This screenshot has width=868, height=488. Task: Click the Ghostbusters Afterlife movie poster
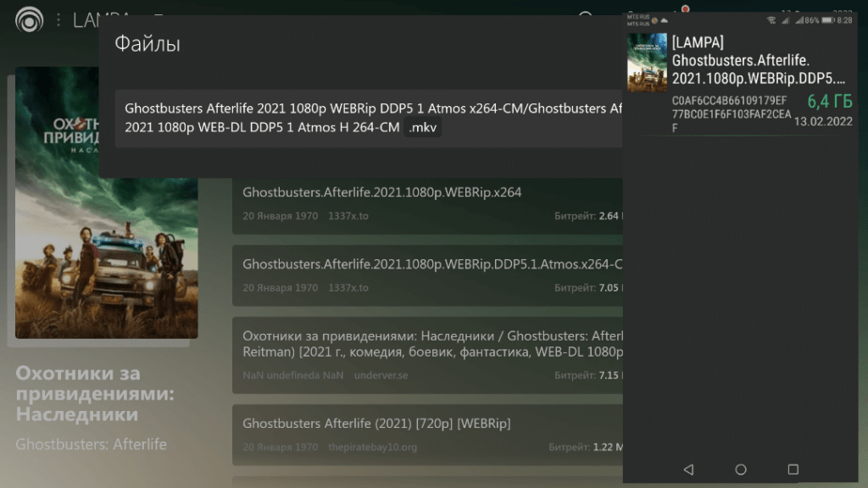(x=107, y=204)
